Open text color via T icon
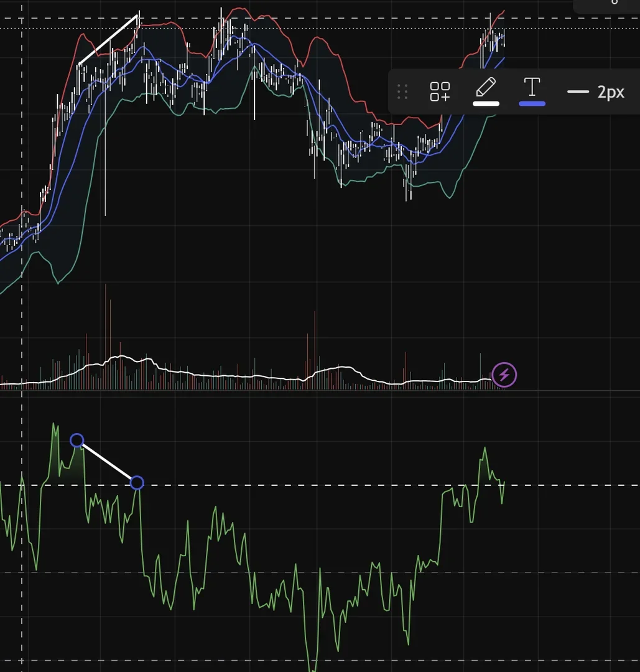Screen dimensions: 640x672 coord(532,87)
